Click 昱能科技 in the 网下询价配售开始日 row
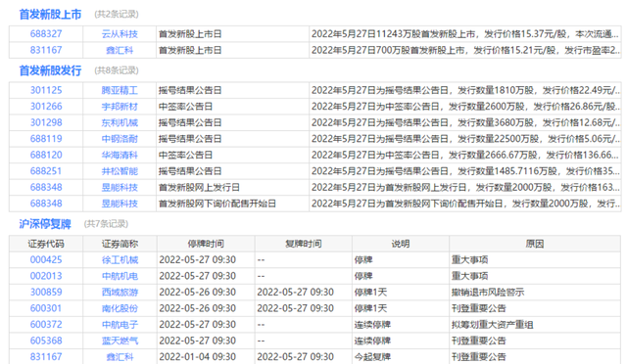The width and height of the screenshot is (627, 364). coord(120,204)
